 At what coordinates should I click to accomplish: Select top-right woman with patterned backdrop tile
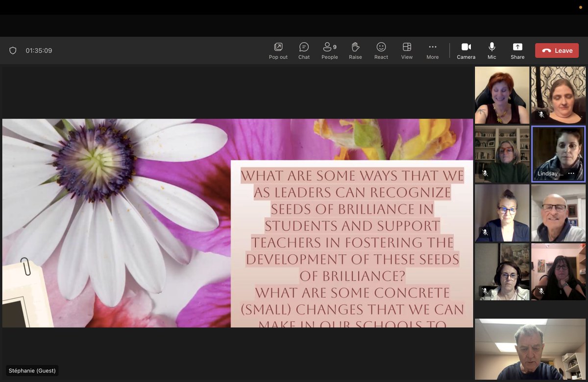pyautogui.click(x=559, y=95)
